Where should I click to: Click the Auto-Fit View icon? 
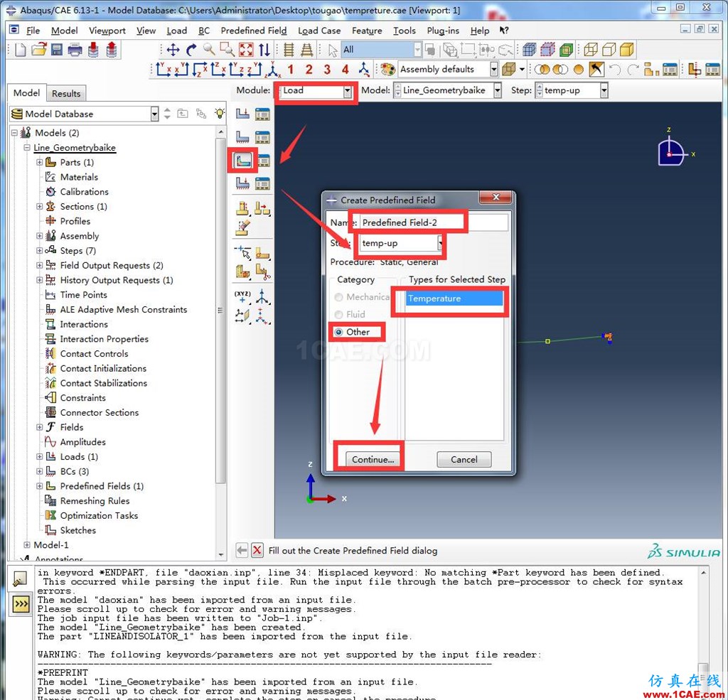pyautogui.click(x=245, y=50)
